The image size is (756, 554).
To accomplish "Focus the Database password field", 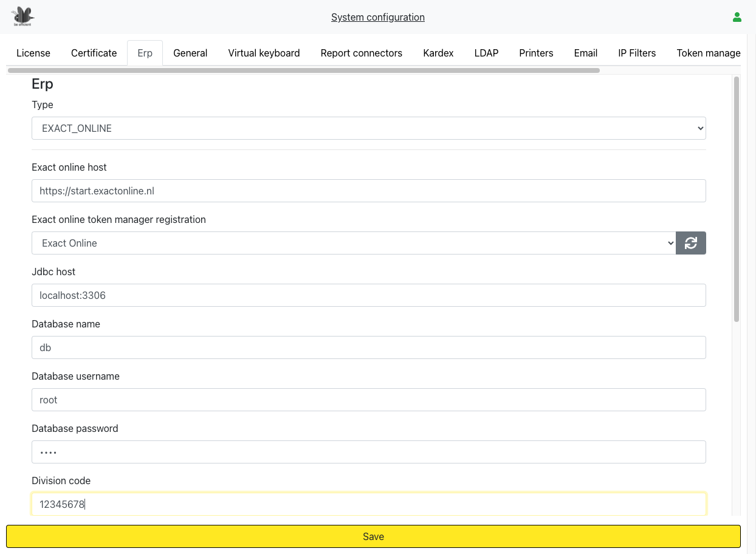I will 368,452.
